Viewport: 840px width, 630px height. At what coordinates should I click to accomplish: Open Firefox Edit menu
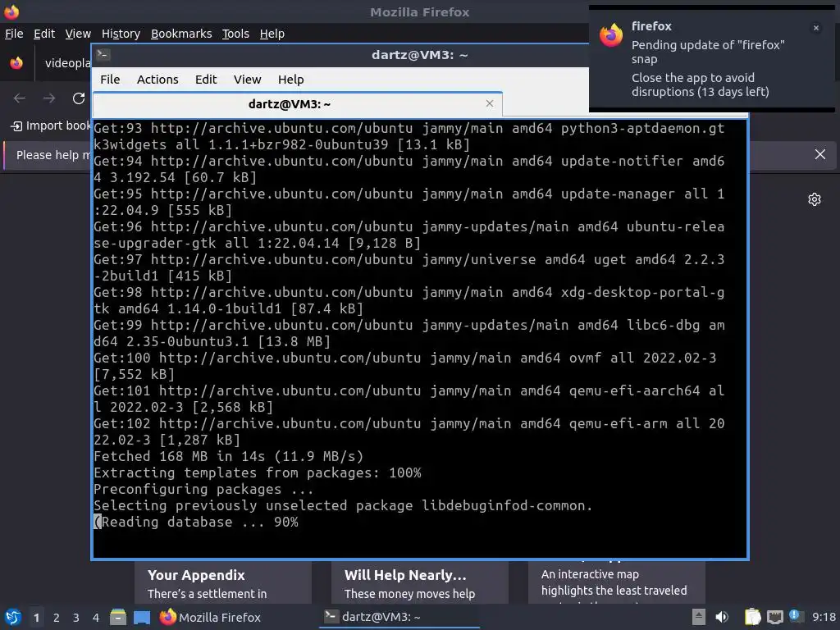[44, 34]
